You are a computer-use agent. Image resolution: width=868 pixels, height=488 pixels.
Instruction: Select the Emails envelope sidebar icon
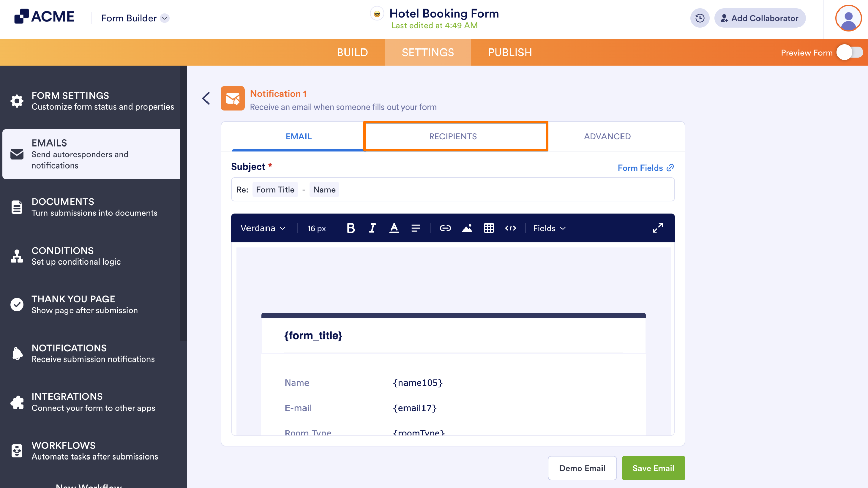pos(17,154)
